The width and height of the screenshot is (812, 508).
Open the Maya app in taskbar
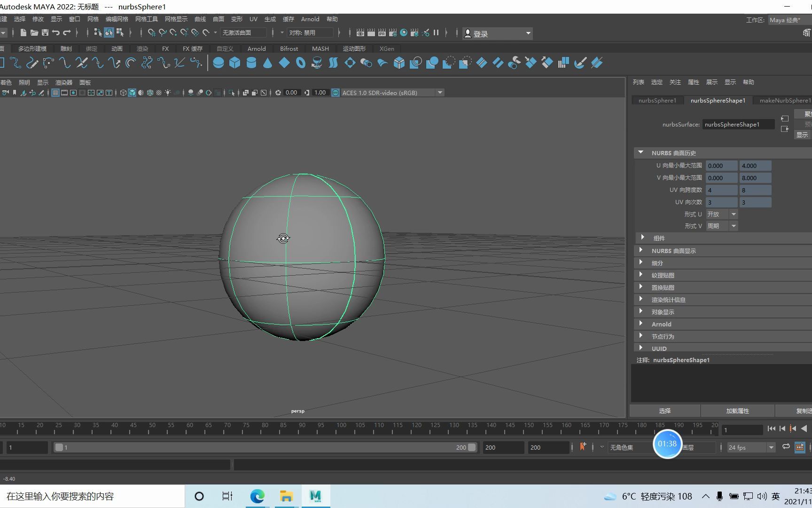click(x=315, y=496)
